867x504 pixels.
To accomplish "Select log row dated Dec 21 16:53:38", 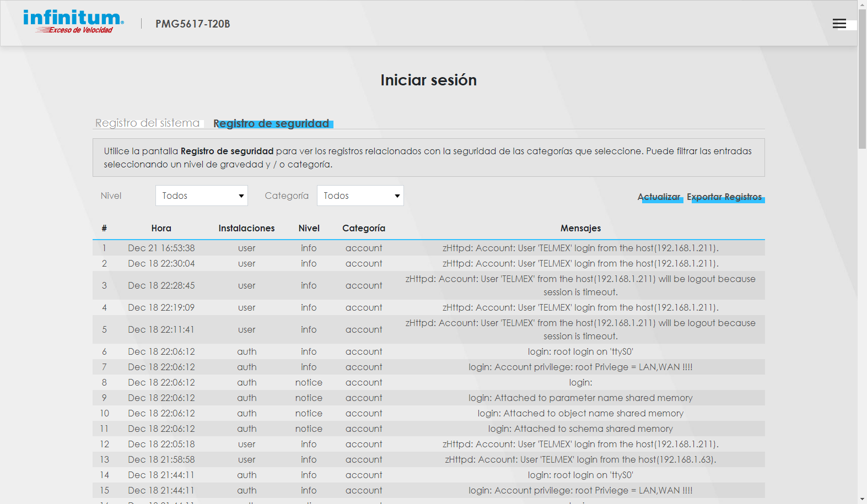I will pos(161,248).
